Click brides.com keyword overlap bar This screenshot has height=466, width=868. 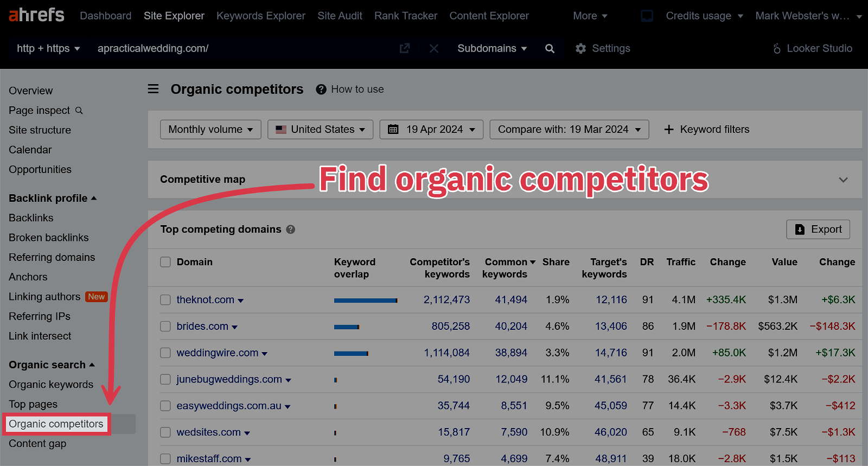pos(347,327)
